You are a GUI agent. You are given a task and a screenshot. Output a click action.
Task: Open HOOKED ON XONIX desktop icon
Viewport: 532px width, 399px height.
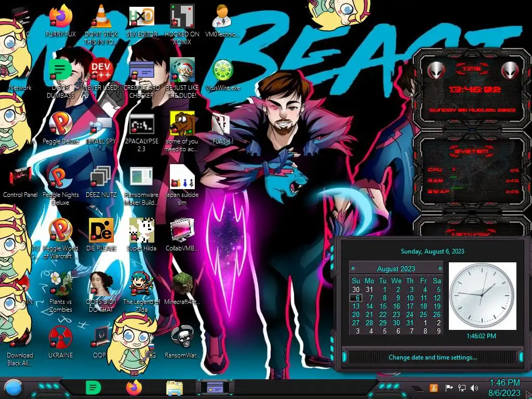click(x=182, y=17)
